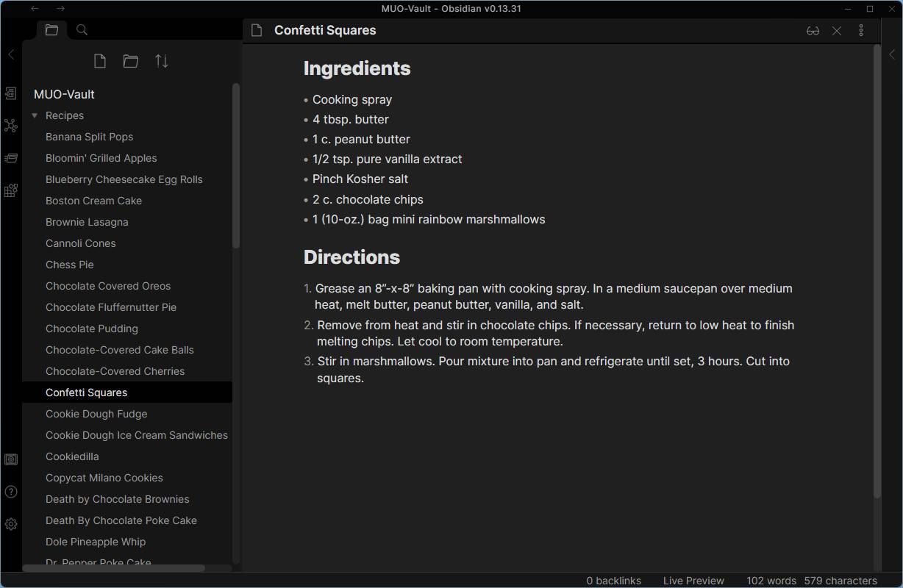Open the Cannoli Cones note
Image resolution: width=903 pixels, height=588 pixels.
pyautogui.click(x=127, y=243)
